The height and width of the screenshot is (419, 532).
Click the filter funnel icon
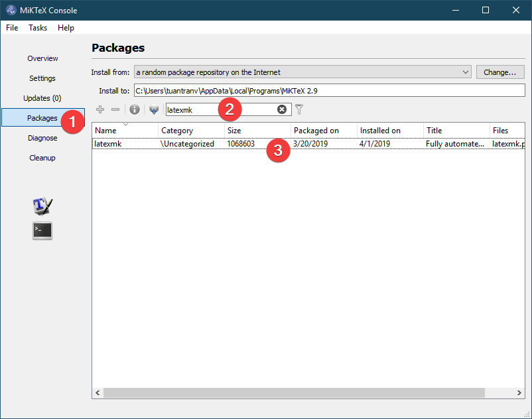(299, 109)
